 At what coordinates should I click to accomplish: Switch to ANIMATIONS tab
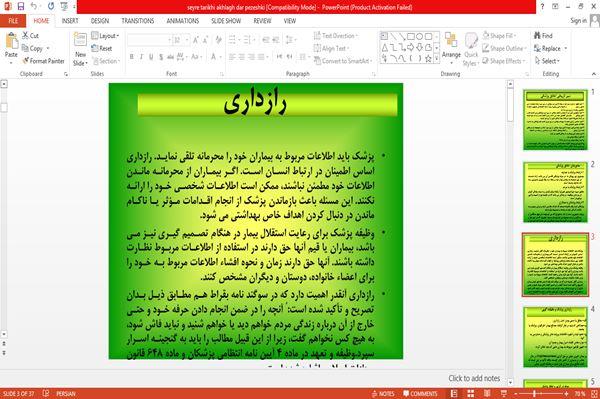tap(183, 21)
